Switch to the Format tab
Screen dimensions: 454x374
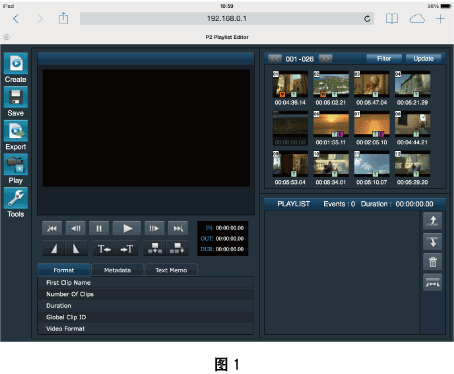[x=64, y=270]
